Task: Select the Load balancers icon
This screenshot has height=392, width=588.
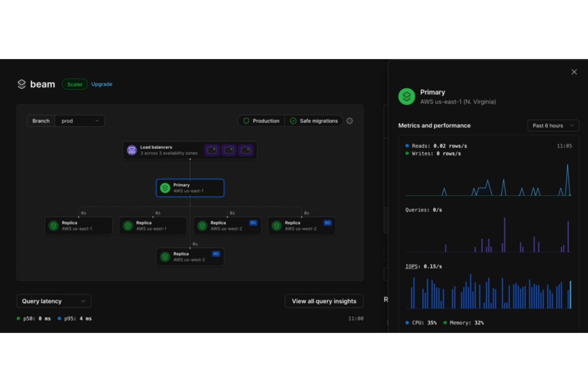Action: [132, 150]
